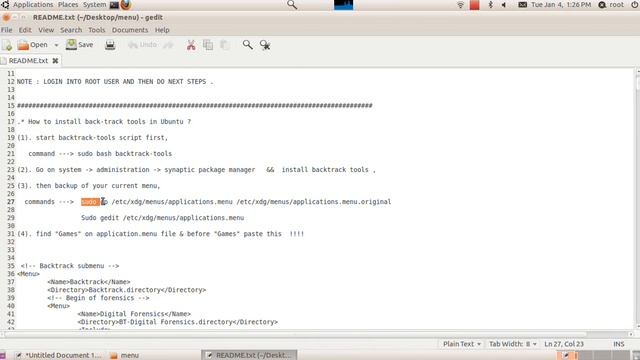The image size is (640, 360).
Task: Open the root user menu
Action: [611, 4]
